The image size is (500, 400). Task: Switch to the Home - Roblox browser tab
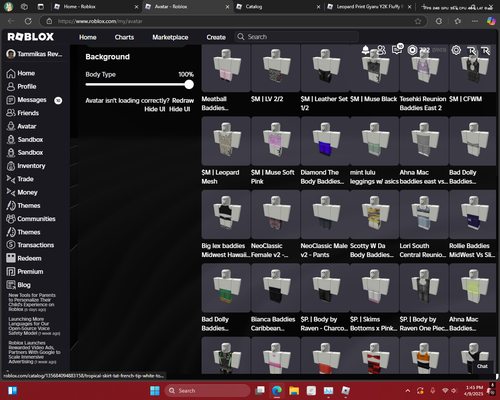[94, 7]
